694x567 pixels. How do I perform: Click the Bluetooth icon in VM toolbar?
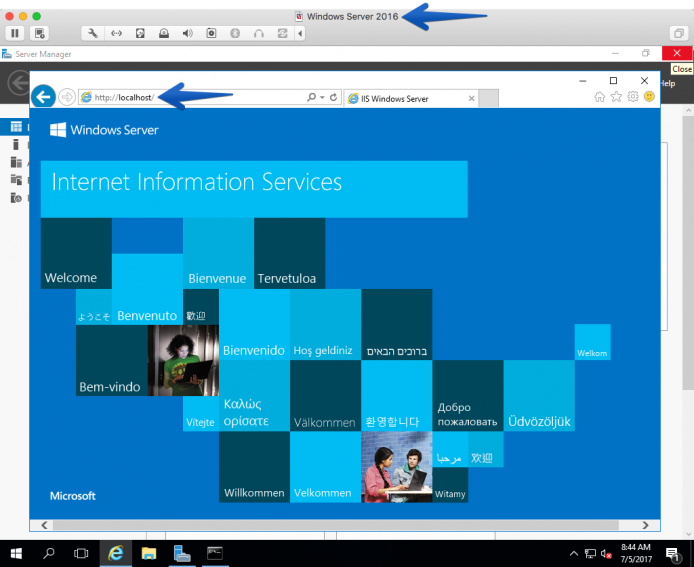click(x=235, y=33)
